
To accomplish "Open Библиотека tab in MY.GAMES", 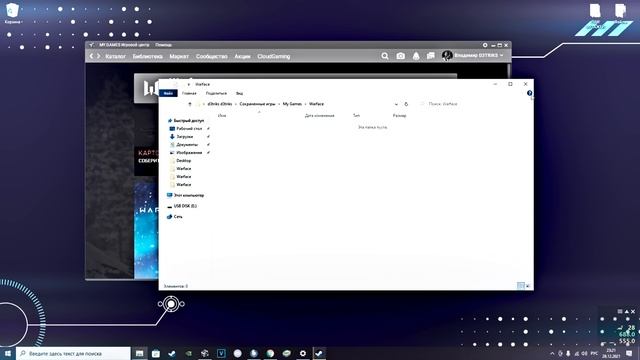I will tap(147, 56).
